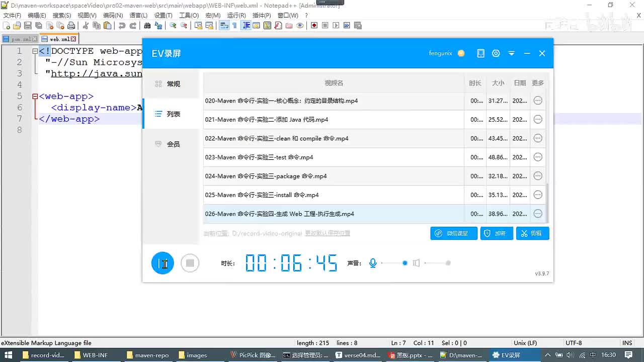This screenshot has height=362, width=644.
Task: Click the 剪辑 edit button
Action: [532, 233]
